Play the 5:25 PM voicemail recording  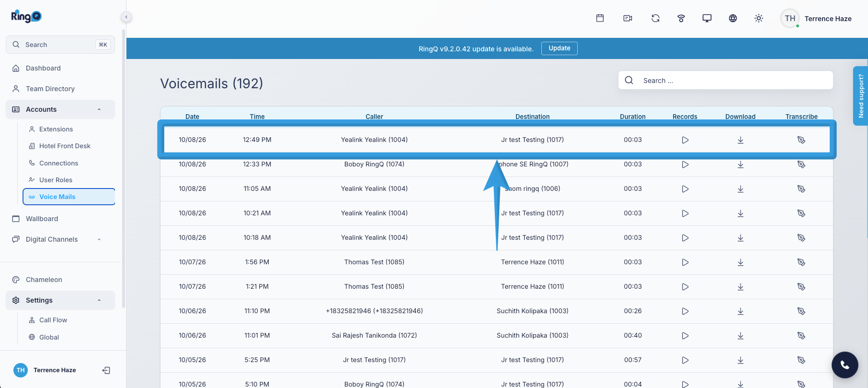point(685,360)
